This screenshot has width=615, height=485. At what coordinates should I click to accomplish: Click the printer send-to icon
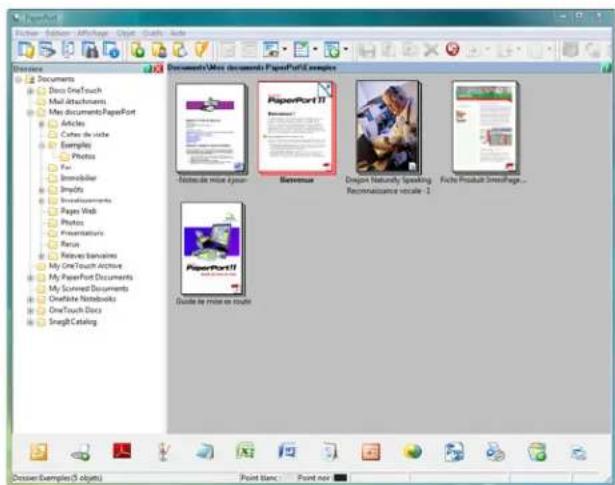pos(495,452)
